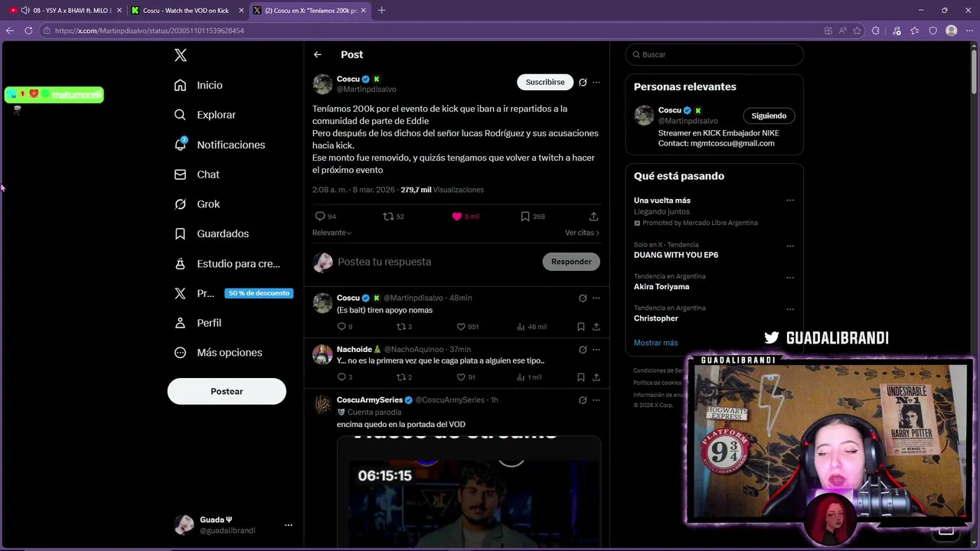Open Grok from the sidebar

(197, 204)
